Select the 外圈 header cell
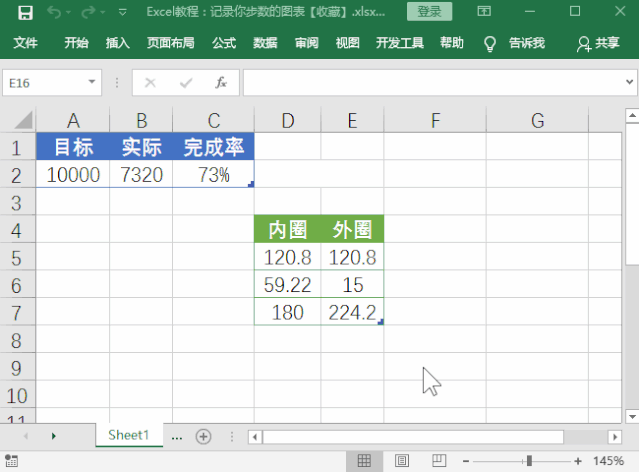 [353, 229]
